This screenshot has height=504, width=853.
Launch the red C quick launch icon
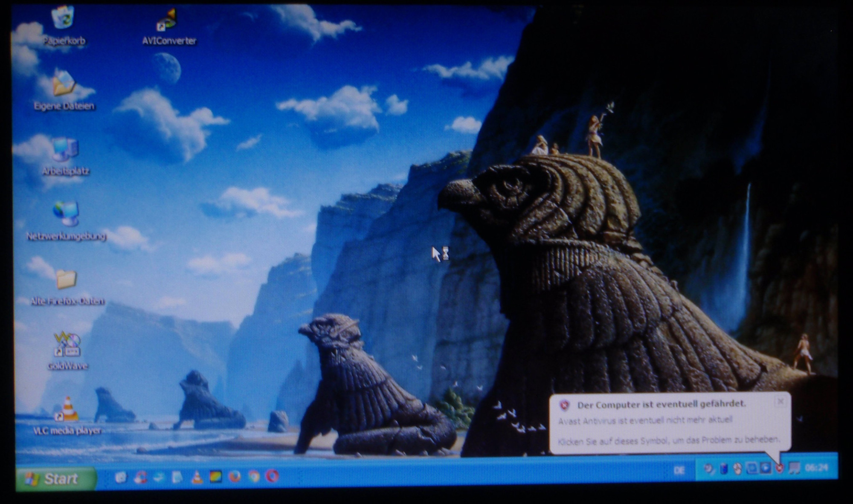point(140,477)
